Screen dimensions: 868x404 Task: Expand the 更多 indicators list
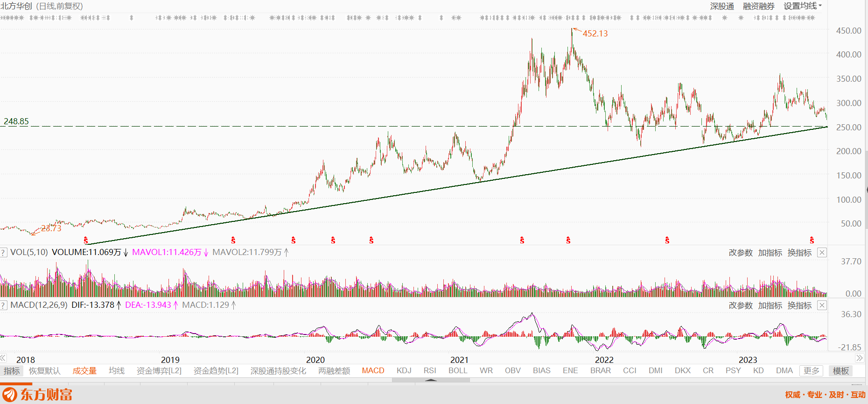812,371
